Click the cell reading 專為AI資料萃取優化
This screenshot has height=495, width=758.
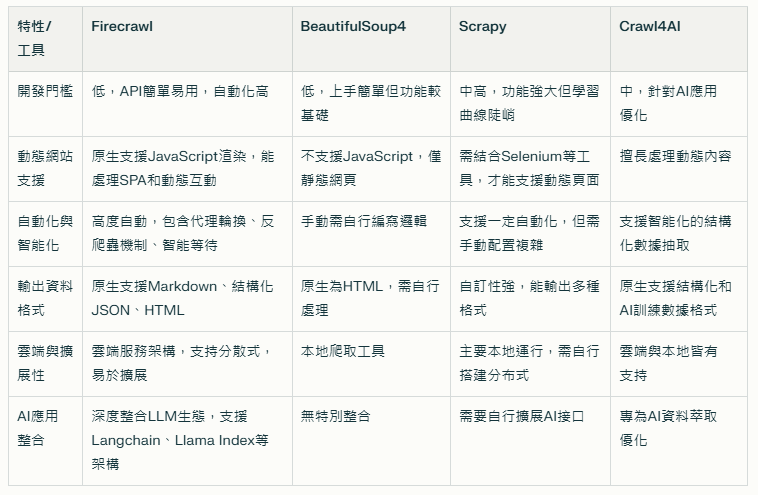click(x=668, y=428)
